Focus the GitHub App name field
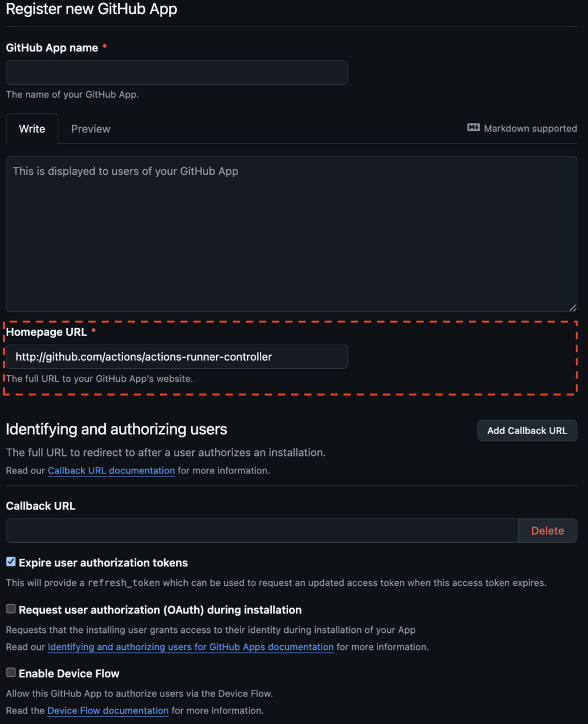 176,72
